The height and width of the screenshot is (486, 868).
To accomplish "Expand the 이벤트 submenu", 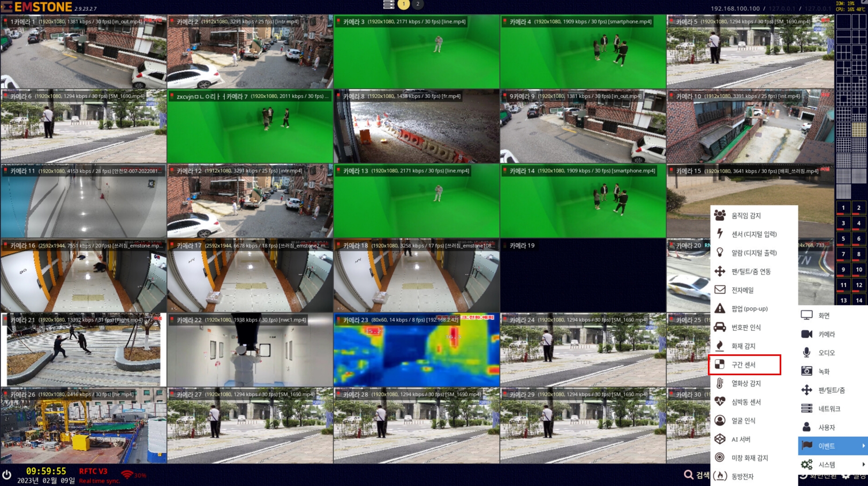I will coord(832,446).
